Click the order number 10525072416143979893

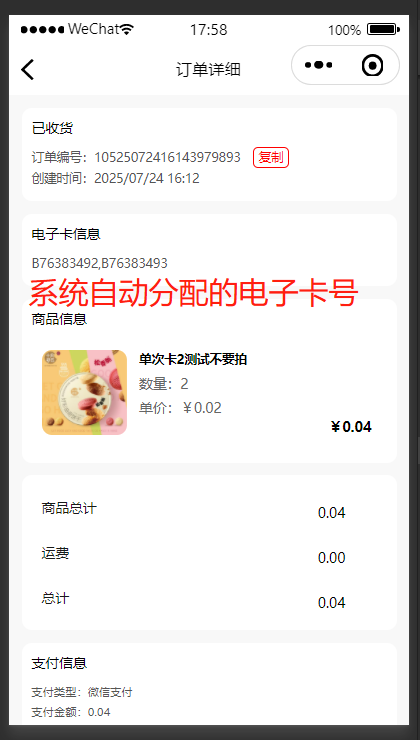click(168, 157)
